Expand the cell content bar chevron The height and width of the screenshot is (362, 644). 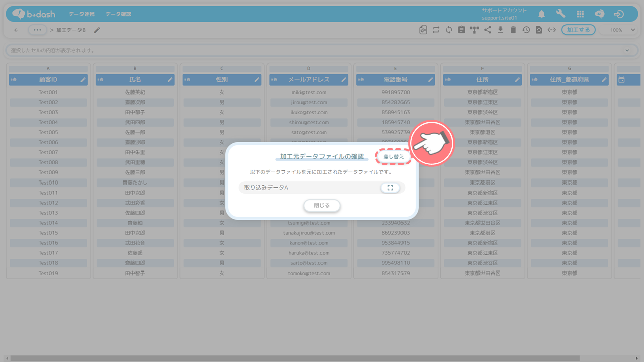point(627,50)
